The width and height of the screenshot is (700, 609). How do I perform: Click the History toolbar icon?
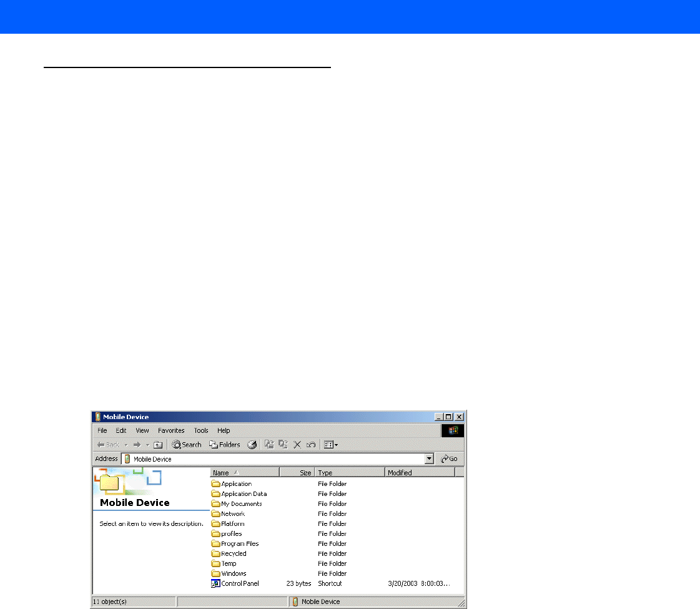(252, 445)
